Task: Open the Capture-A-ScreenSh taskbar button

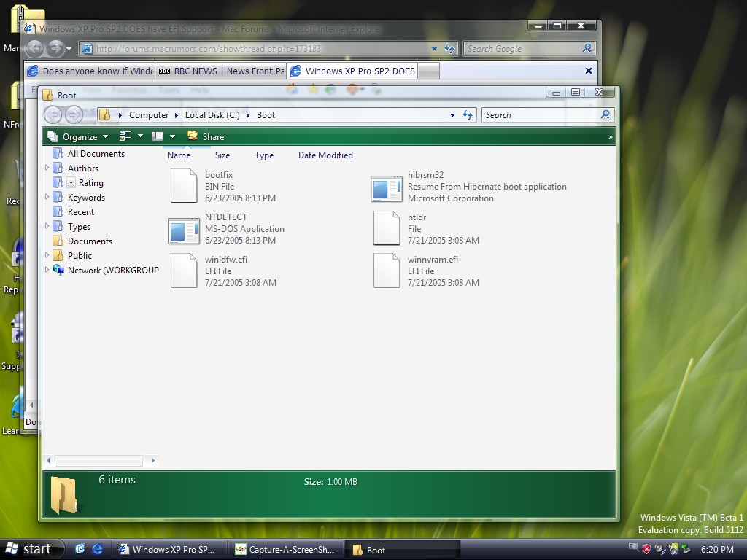Action: [285, 550]
